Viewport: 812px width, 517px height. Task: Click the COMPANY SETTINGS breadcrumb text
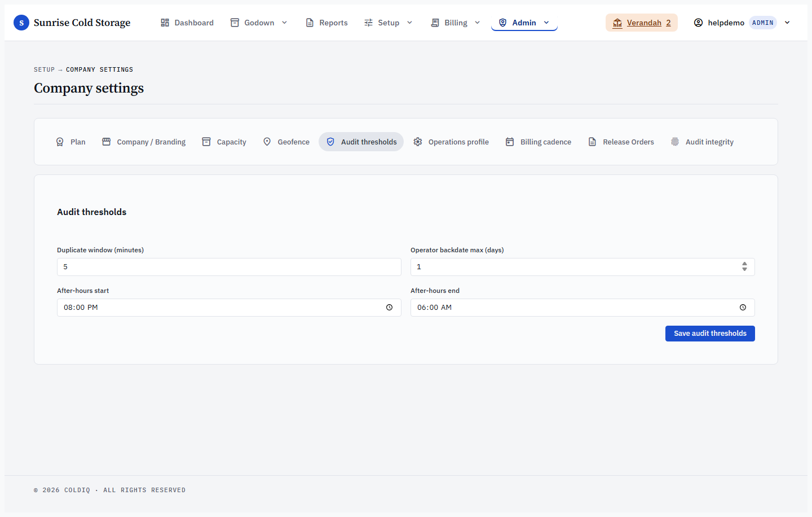point(99,69)
